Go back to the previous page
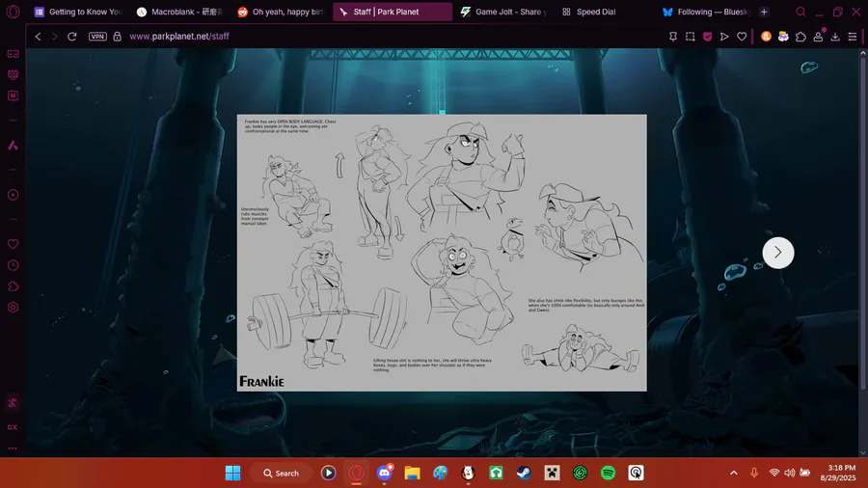Viewport: 868px width, 488px height. tap(38, 37)
